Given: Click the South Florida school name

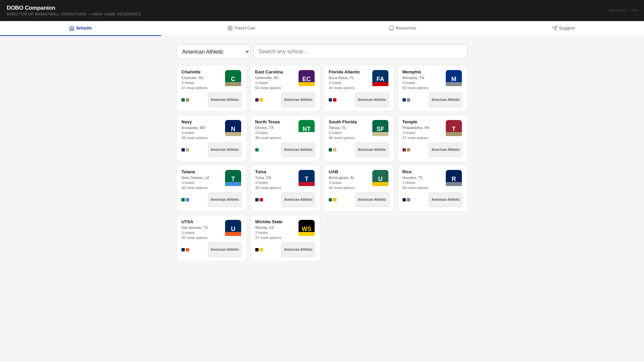Looking at the screenshot, I should click(x=343, y=122).
